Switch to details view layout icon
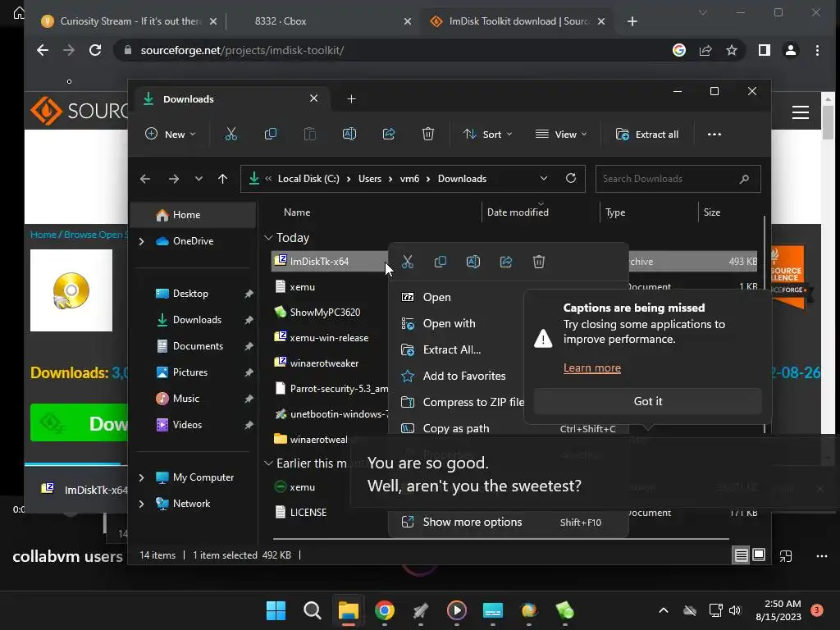 [x=741, y=555]
